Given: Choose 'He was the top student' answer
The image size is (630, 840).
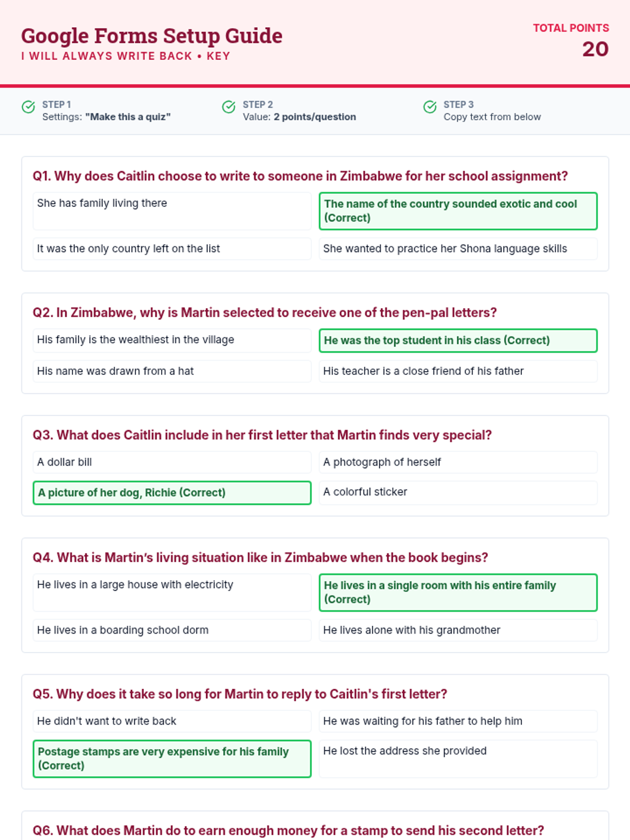Looking at the screenshot, I should pos(458,340).
